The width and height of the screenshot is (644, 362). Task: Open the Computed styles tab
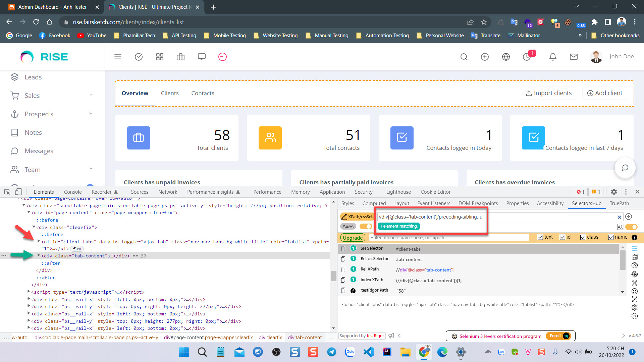(x=374, y=203)
